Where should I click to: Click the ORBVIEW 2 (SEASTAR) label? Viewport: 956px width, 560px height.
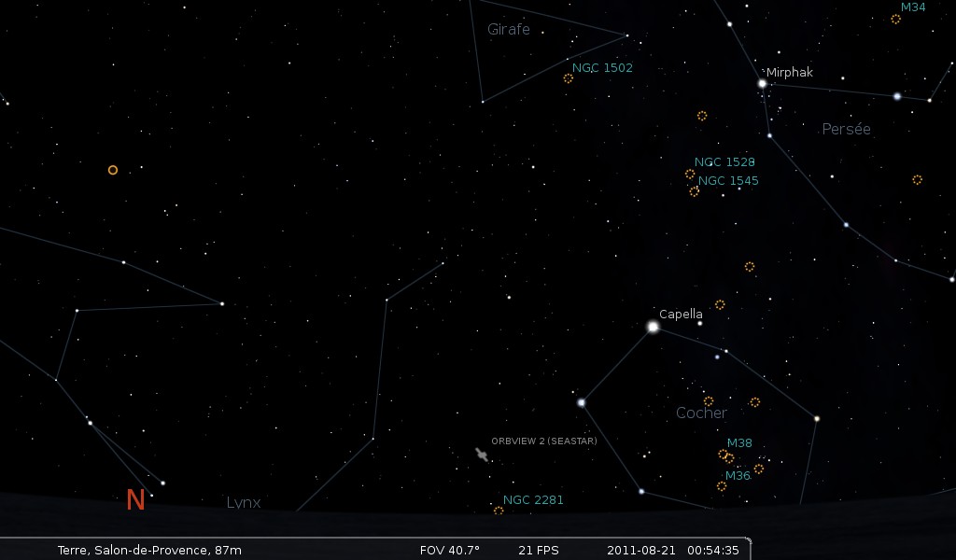(544, 441)
